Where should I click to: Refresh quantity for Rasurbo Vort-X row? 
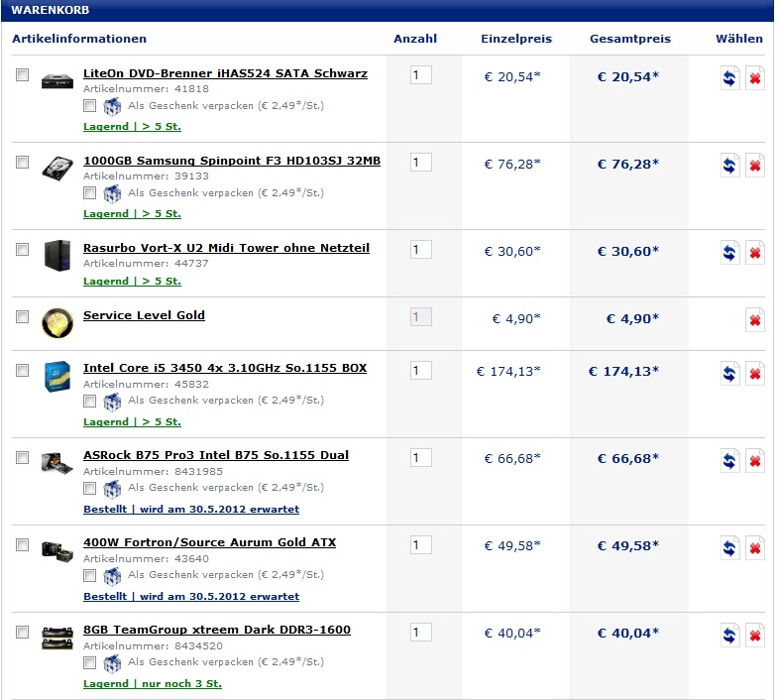729,253
